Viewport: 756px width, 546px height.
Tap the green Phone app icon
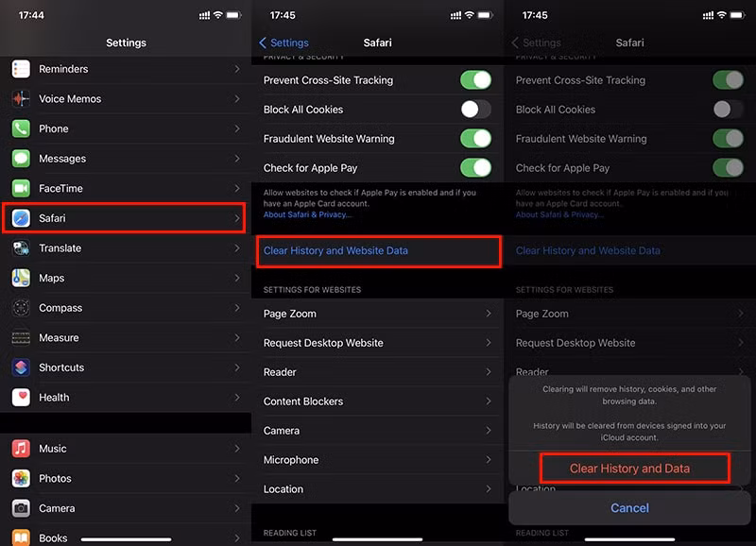pos(21,128)
